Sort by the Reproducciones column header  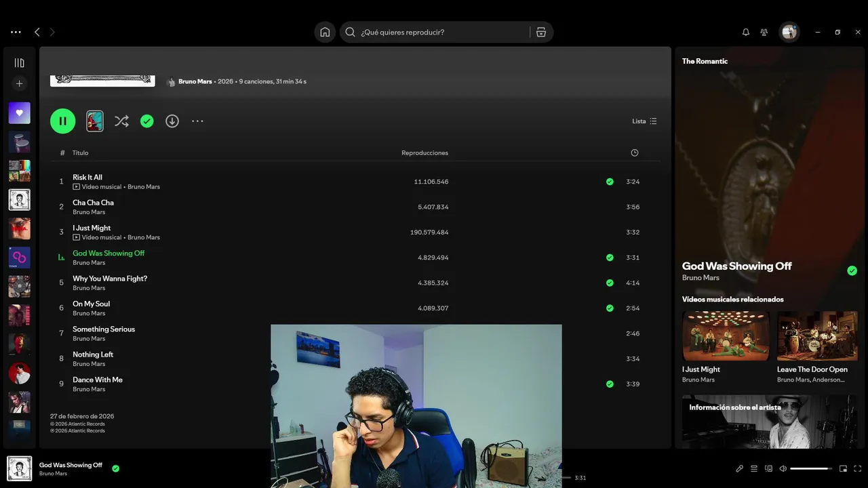425,153
